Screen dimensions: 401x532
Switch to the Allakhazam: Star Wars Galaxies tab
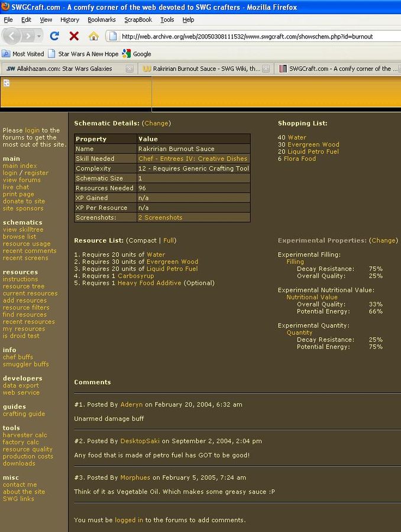[x=65, y=69]
